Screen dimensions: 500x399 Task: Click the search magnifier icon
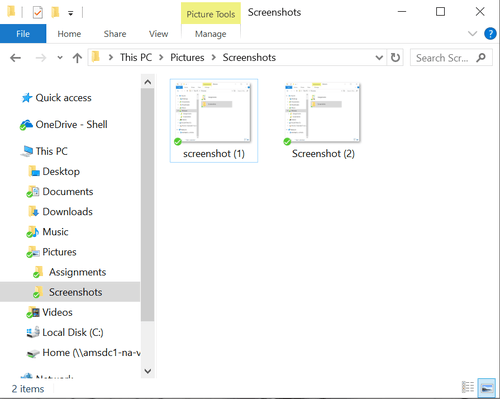click(x=481, y=58)
